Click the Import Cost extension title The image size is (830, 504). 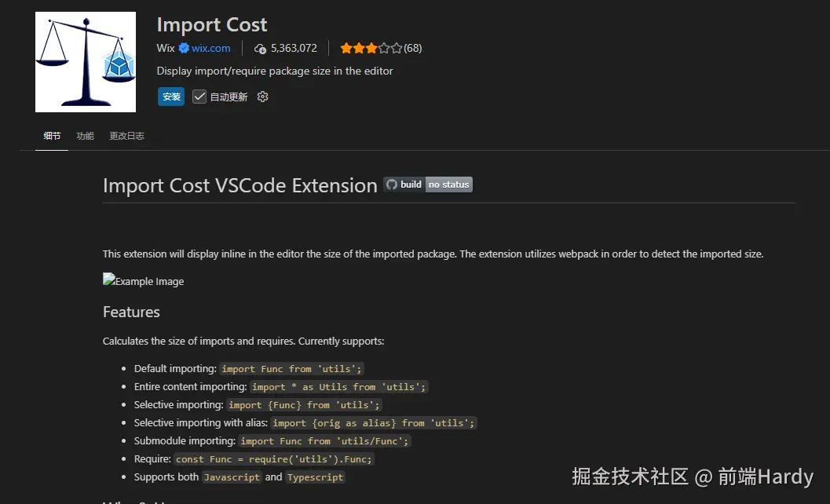coord(212,25)
